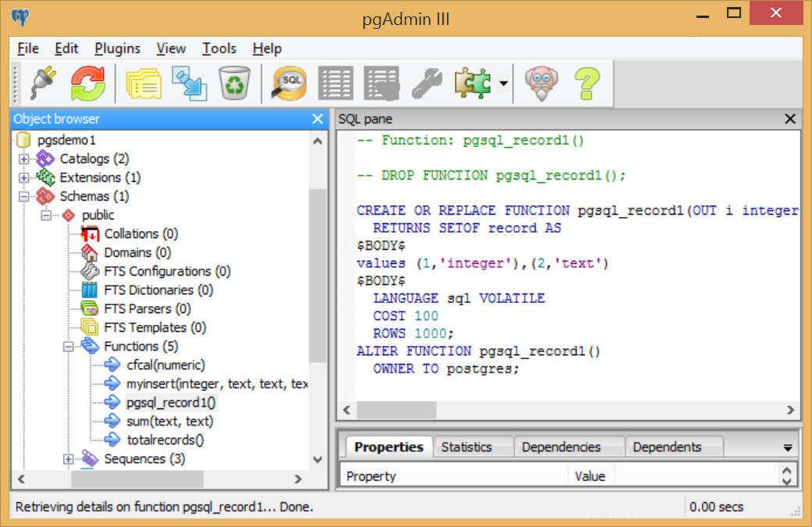Click the Property column header
Viewport: 812px width, 527px height.
click(454, 475)
